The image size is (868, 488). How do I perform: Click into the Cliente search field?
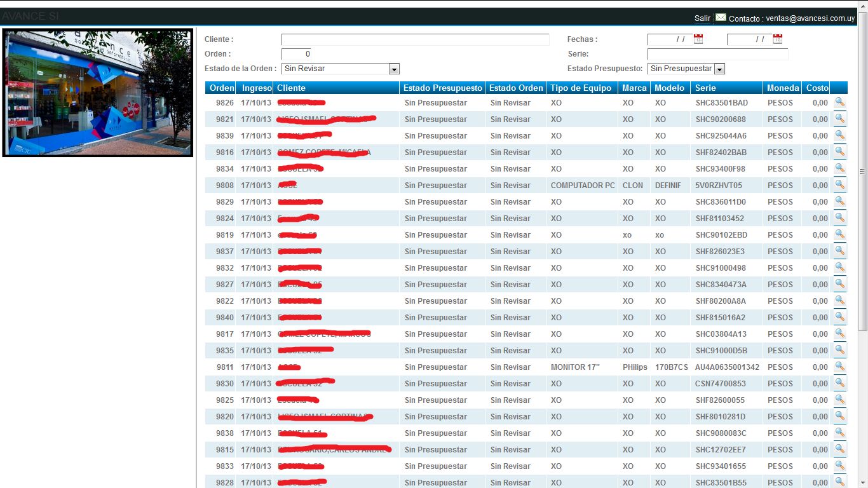point(415,39)
